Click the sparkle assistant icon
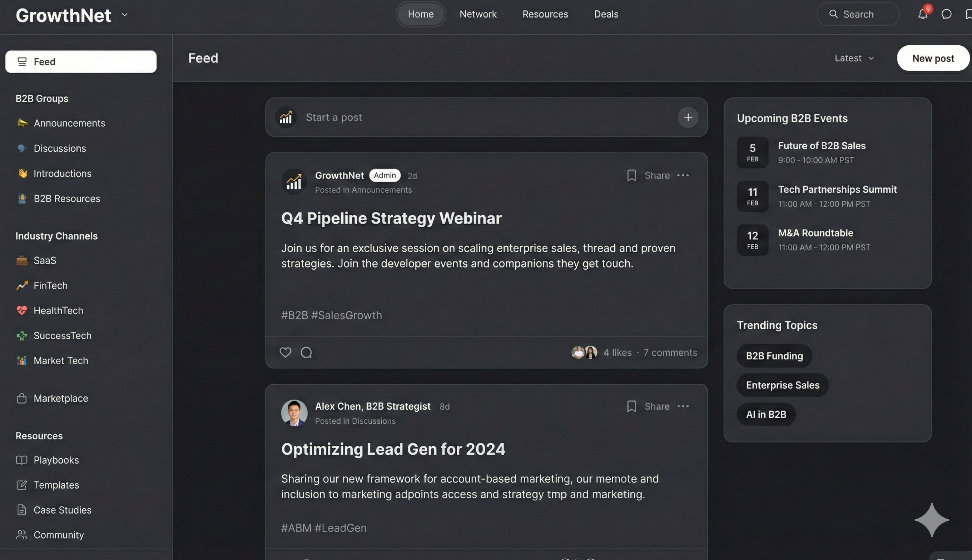Viewport: 972px width, 560px height. point(932,520)
